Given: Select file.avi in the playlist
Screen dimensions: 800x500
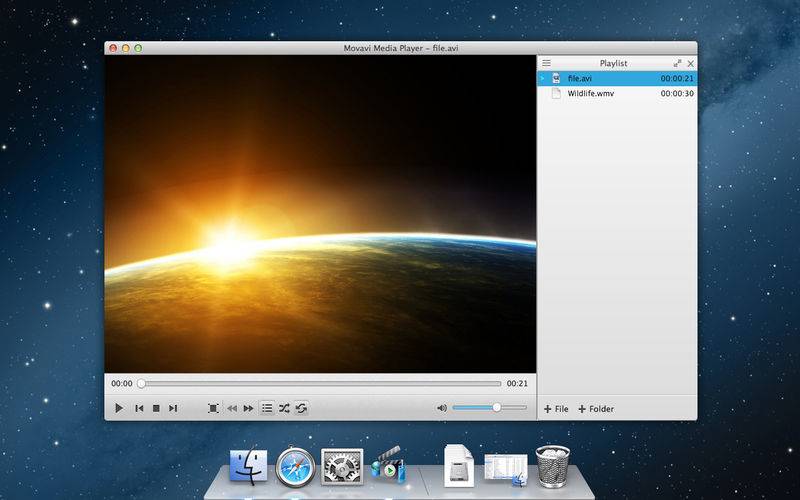Looking at the screenshot, I should 617,79.
